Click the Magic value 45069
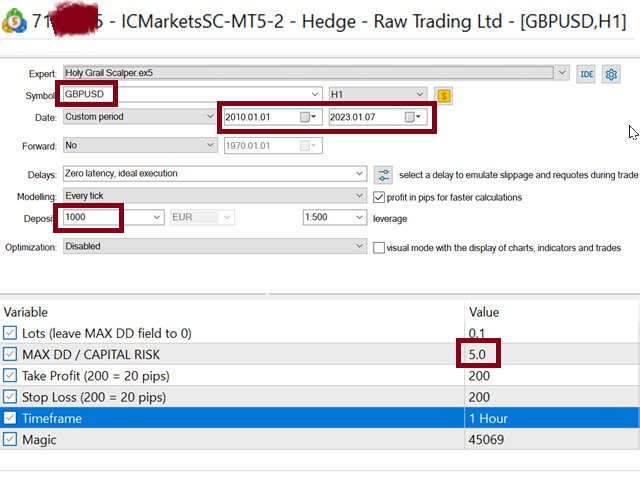Viewport: 640px width, 480px height. tap(486, 440)
